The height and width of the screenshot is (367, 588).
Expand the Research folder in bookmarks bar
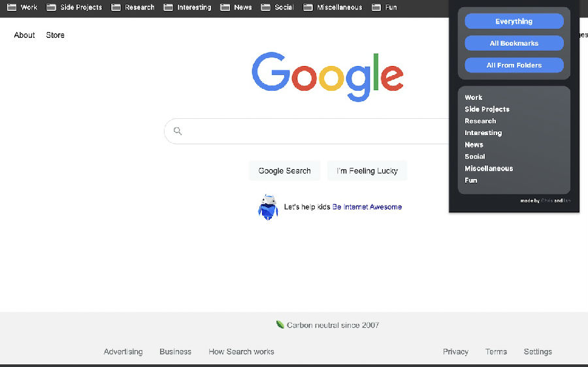point(133,7)
